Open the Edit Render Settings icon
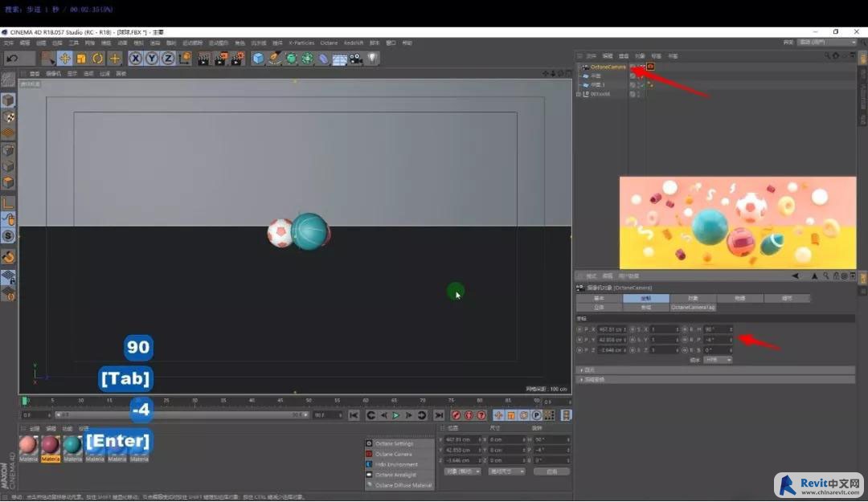This screenshot has height=502, width=868. click(x=237, y=58)
